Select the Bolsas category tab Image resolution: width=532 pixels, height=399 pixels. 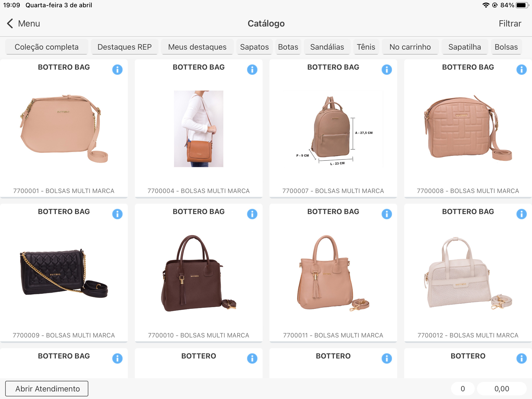click(506, 47)
